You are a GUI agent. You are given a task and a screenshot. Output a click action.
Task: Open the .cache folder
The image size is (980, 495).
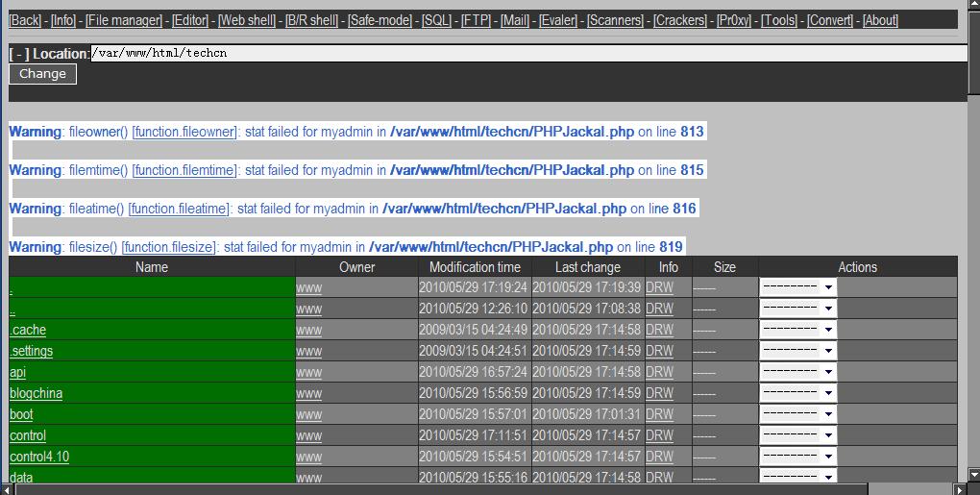(x=28, y=330)
